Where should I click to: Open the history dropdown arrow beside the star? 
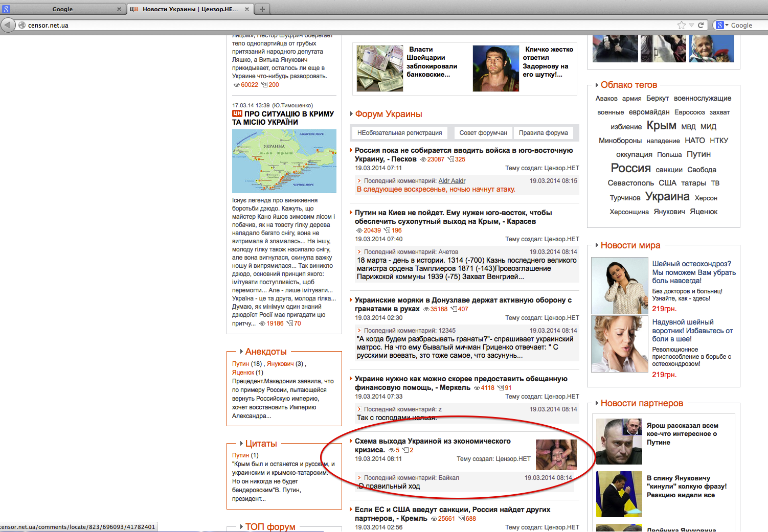point(691,25)
